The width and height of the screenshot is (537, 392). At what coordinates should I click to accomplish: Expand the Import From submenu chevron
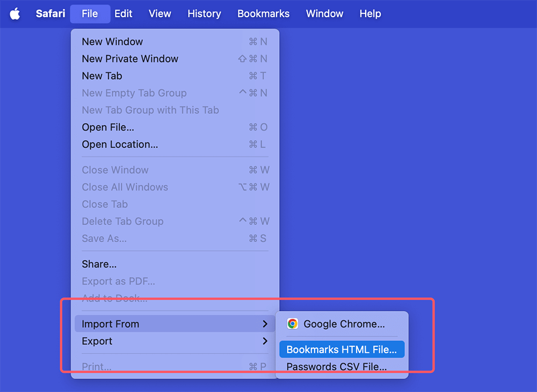click(264, 323)
